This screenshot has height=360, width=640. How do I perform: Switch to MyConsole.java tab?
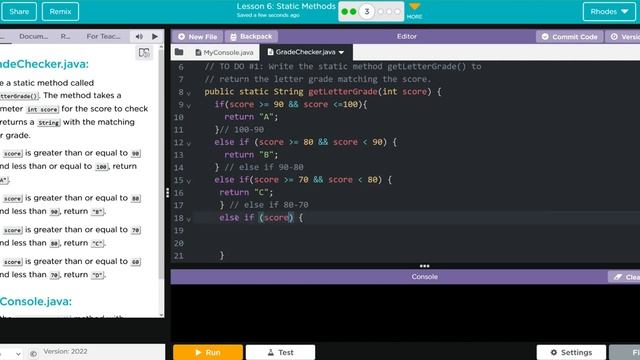(x=224, y=52)
